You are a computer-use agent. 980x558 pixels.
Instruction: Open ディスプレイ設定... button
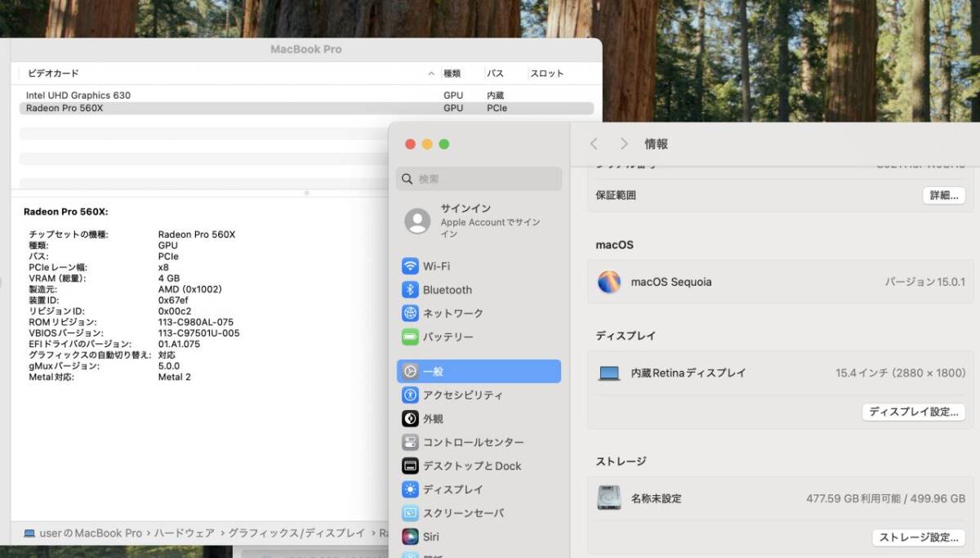point(914,412)
